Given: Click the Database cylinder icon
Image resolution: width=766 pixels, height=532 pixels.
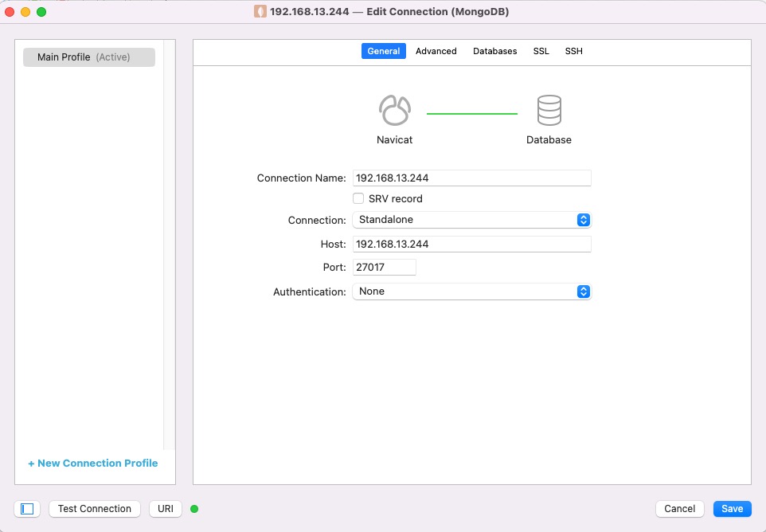Looking at the screenshot, I should pos(549,111).
